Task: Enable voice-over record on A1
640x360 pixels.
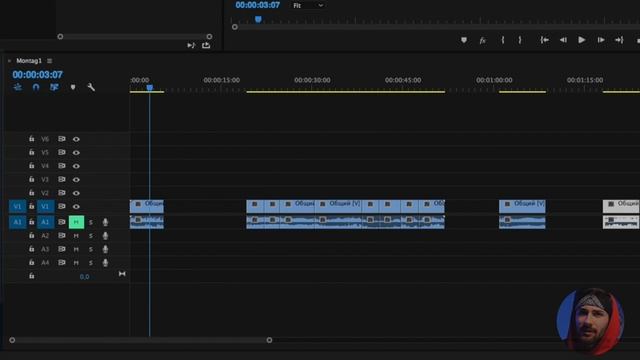Action: [x=105, y=222]
